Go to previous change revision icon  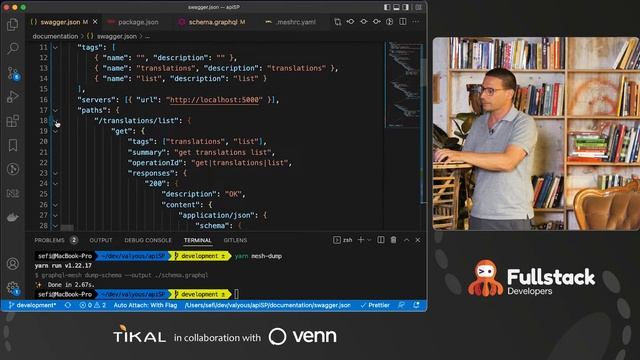coord(350,22)
